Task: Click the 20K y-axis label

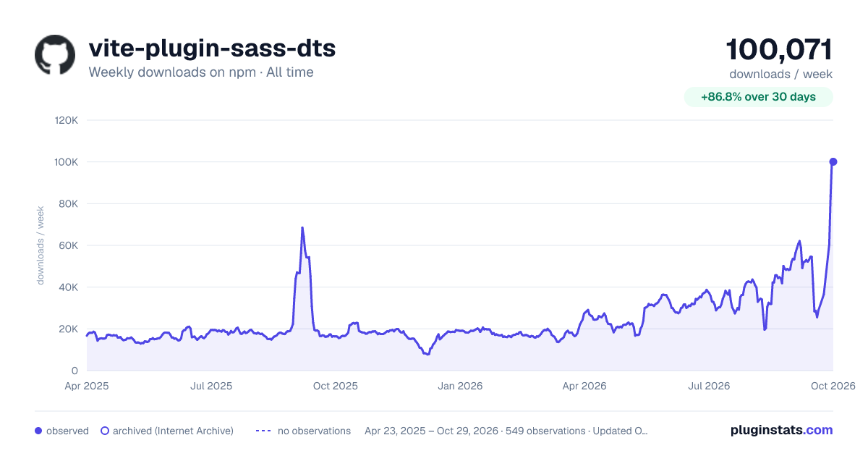Action: pyautogui.click(x=69, y=329)
